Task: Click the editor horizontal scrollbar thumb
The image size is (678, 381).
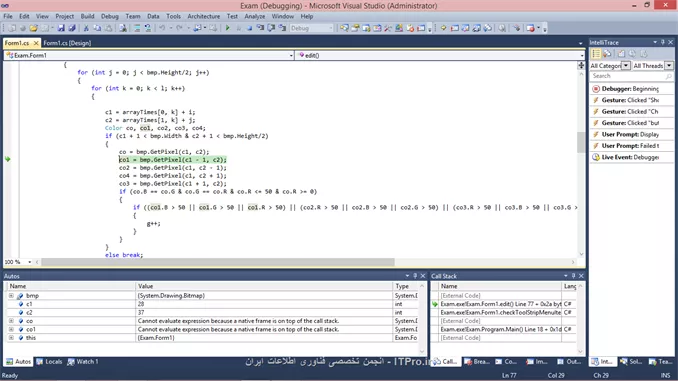Action: tap(218, 262)
